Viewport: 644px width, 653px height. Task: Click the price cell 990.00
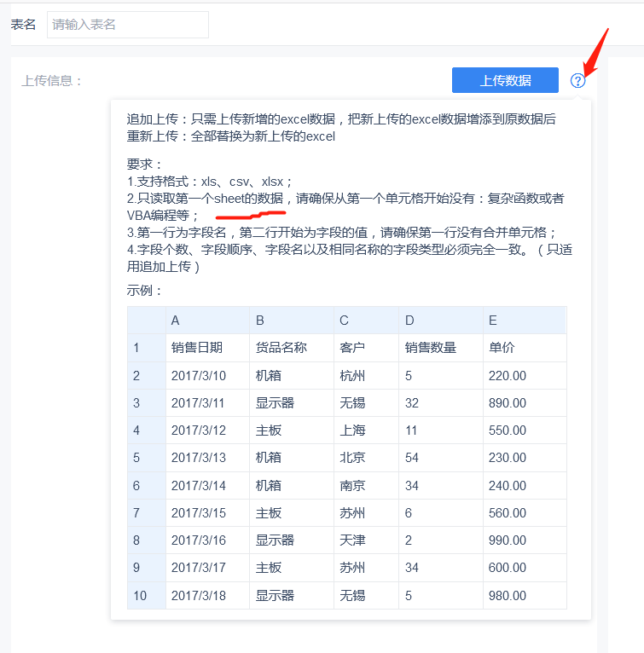point(525,540)
